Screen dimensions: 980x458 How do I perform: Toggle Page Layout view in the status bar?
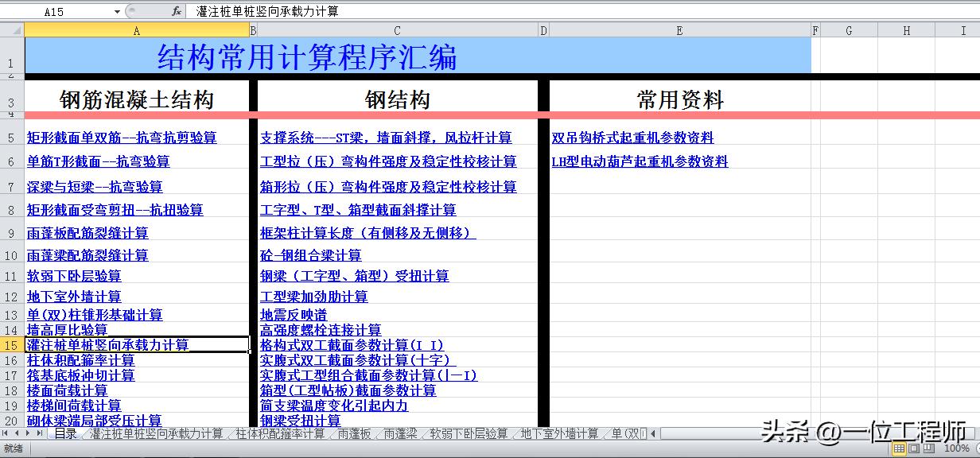(913, 448)
